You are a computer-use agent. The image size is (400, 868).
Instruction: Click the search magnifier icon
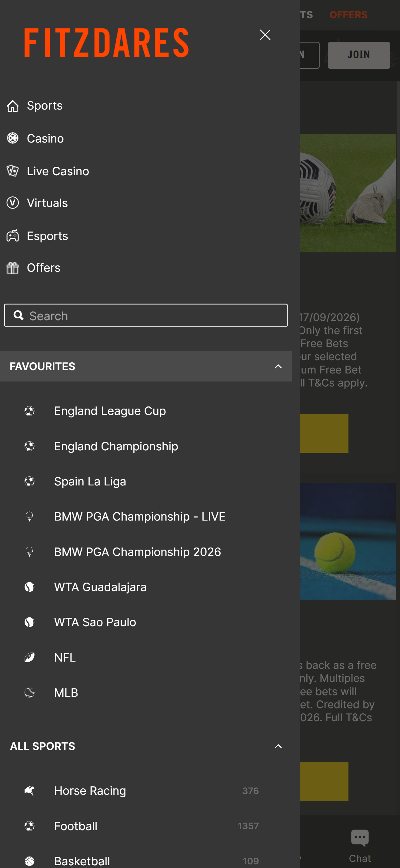tap(18, 315)
